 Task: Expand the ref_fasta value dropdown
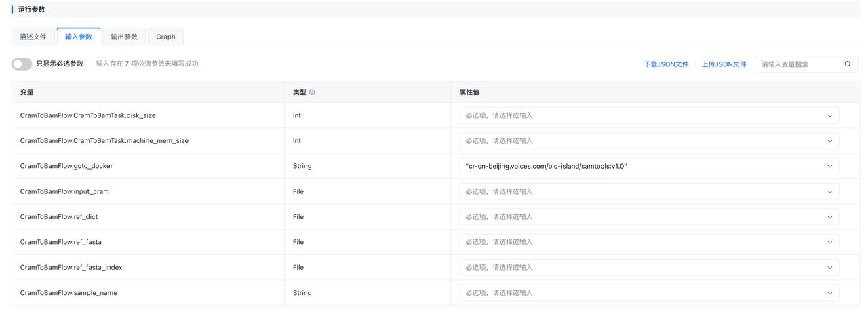[x=830, y=242]
